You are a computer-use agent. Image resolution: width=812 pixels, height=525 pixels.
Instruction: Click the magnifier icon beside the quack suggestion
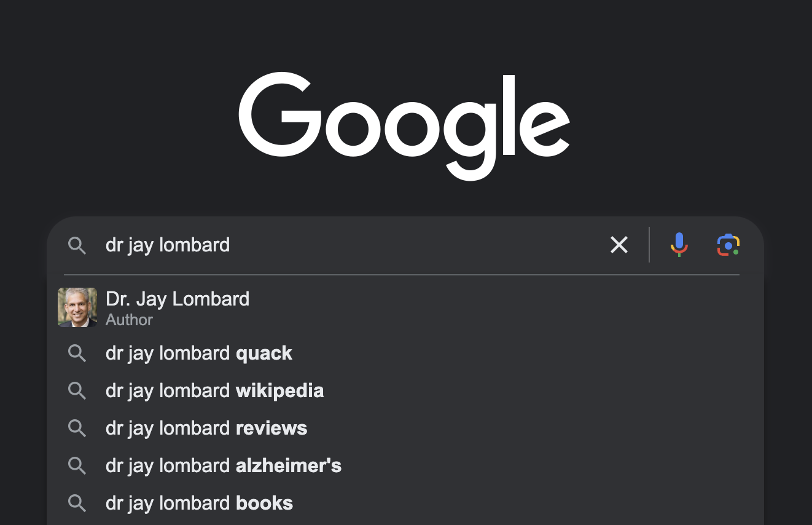77,353
